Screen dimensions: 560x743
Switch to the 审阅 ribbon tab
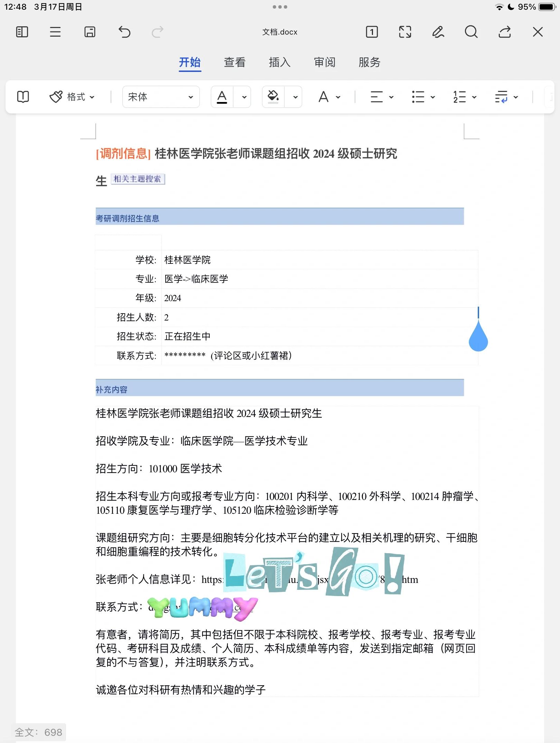coord(324,63)
